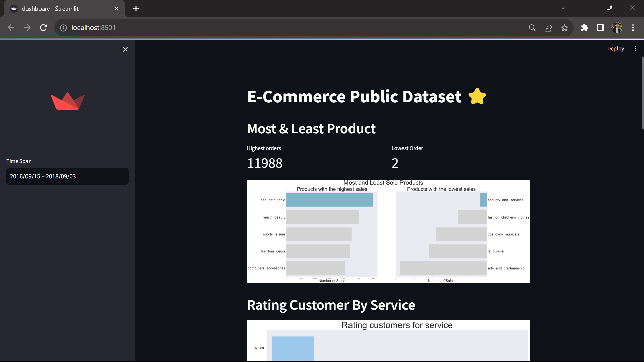Click the page vertical scrollbar thumb
This screenshot has height=362, width=644.
[x=642, y=94]
